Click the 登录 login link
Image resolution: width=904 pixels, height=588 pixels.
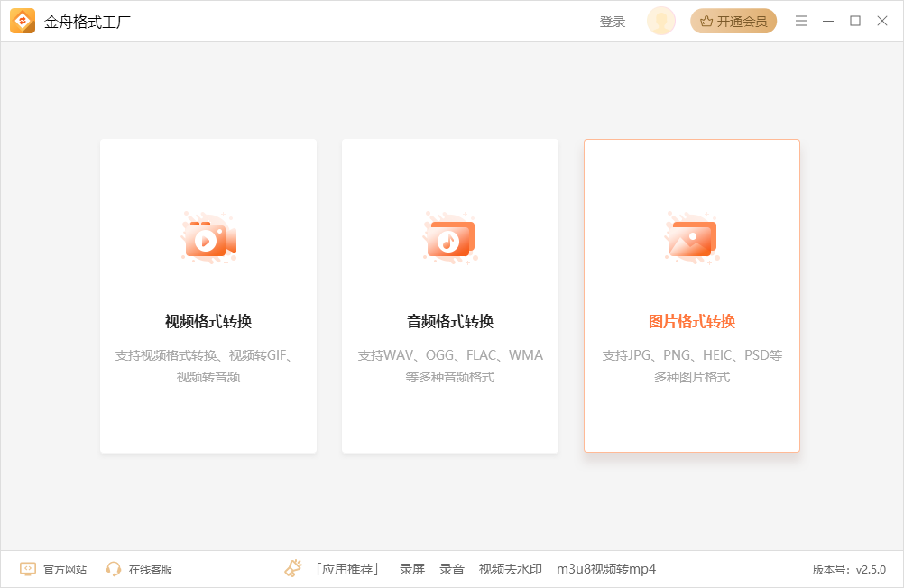pyautogui.click(x=613, y=20)
